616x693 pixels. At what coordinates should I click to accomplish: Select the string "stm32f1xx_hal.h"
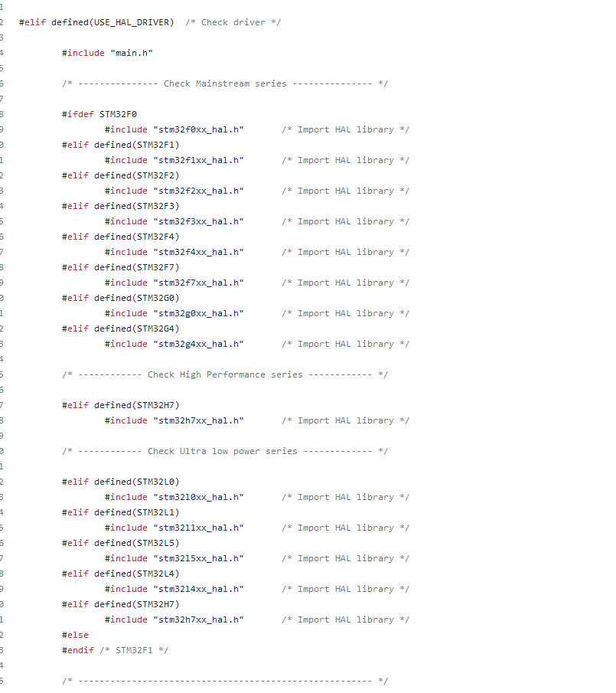pos(198,161)
